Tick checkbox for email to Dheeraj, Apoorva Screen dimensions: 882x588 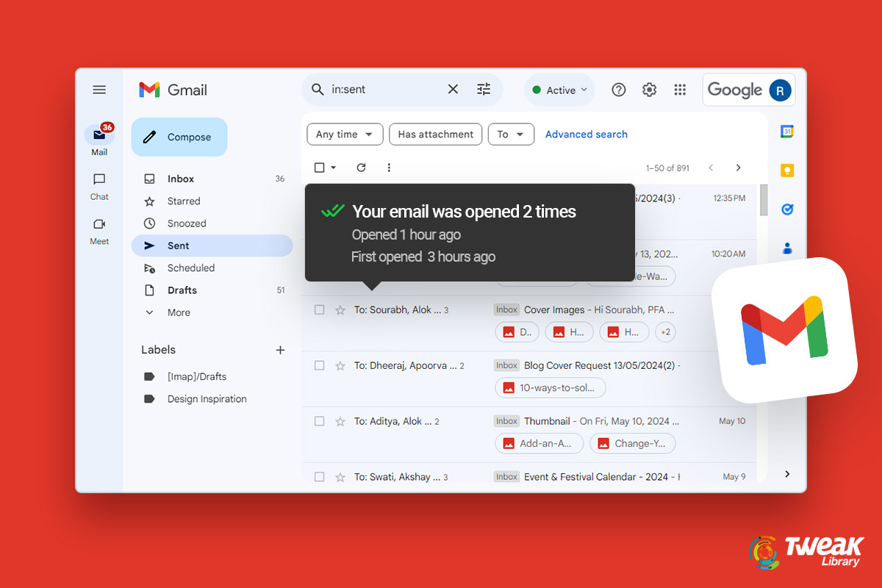pyautogui.click(x=320, y=366)
